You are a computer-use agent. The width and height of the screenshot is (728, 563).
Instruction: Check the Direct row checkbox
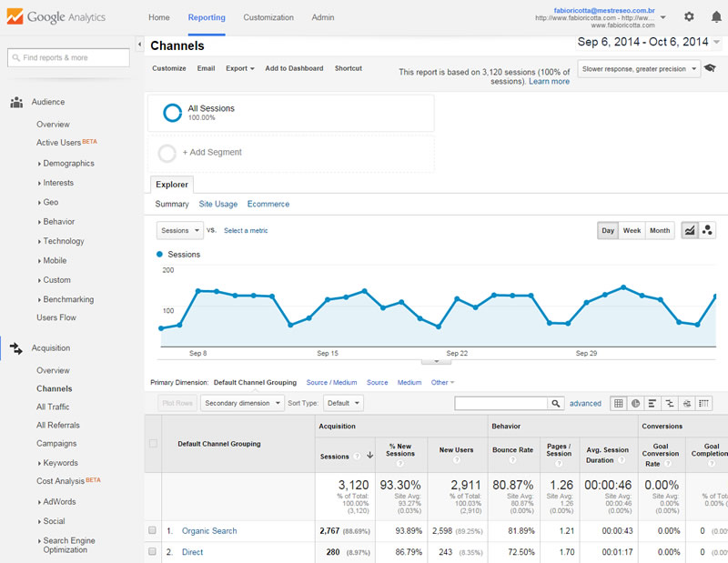152,551
